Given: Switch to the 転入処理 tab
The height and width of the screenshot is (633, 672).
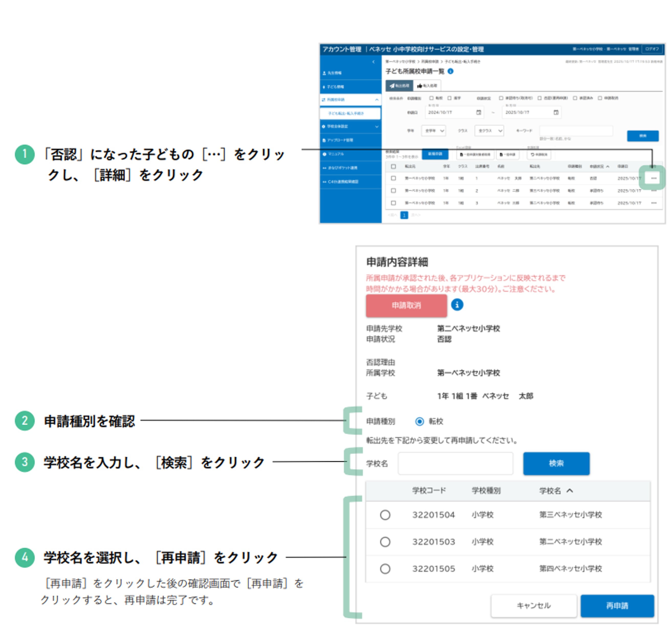Looking at the screenshot, I should 427,86.
